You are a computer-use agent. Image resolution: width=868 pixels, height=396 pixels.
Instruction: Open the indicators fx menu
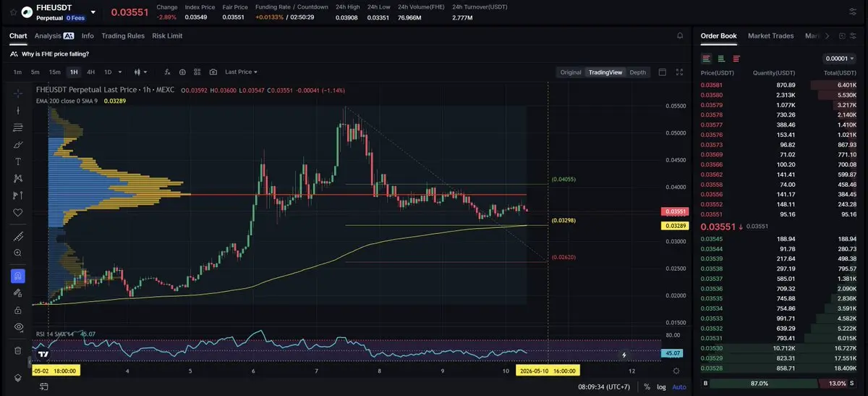168,72
